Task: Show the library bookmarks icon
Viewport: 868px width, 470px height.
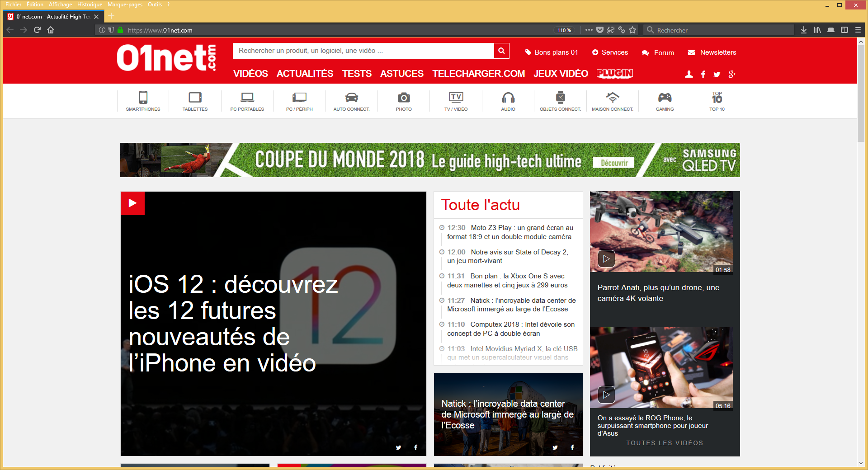Action: point(817,30)
